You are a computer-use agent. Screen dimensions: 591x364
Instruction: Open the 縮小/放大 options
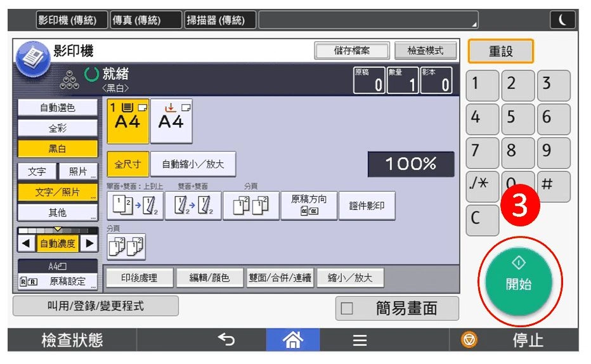click(350, 278)
